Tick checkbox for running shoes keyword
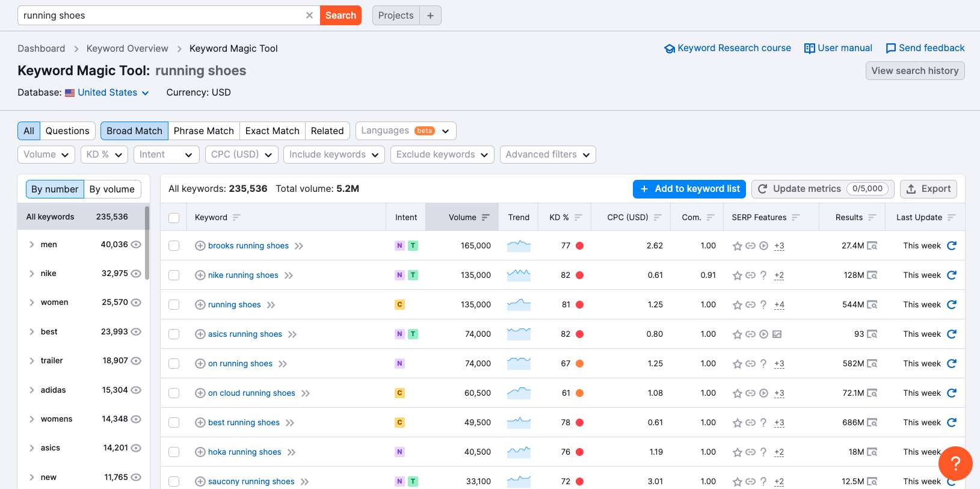 [174, 304]
